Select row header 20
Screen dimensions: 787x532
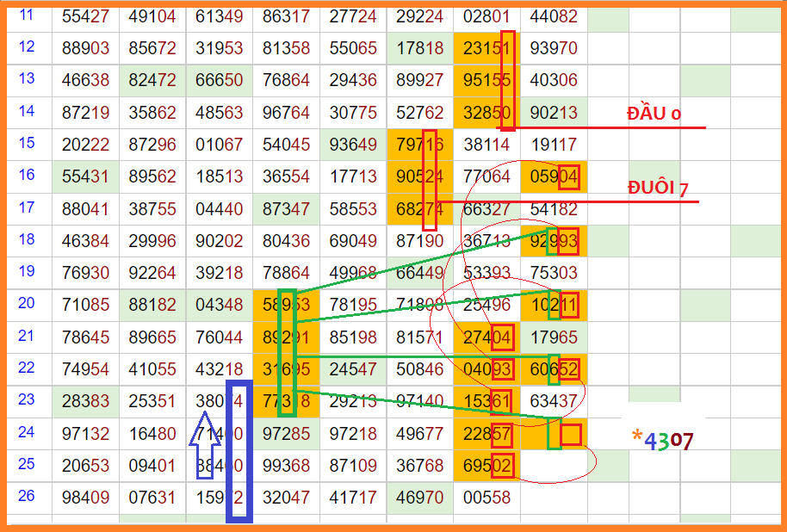pyautogui.click(x=26, y=303)
